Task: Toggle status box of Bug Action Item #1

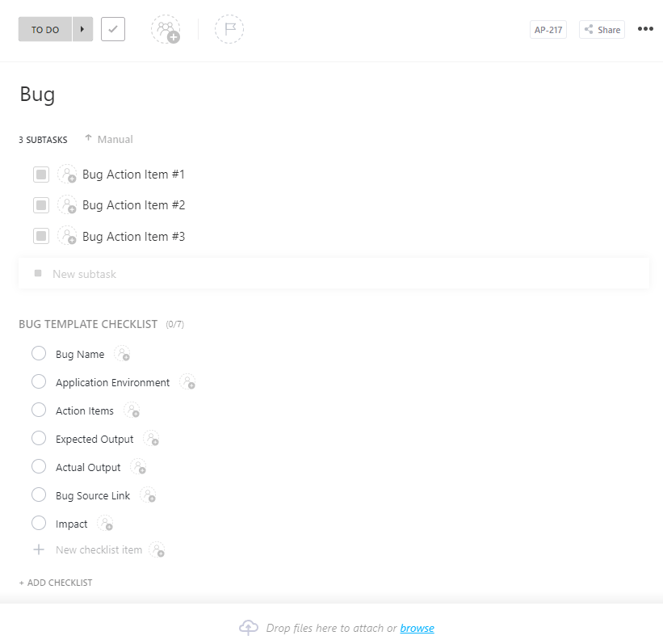Action: click(41, 175)
